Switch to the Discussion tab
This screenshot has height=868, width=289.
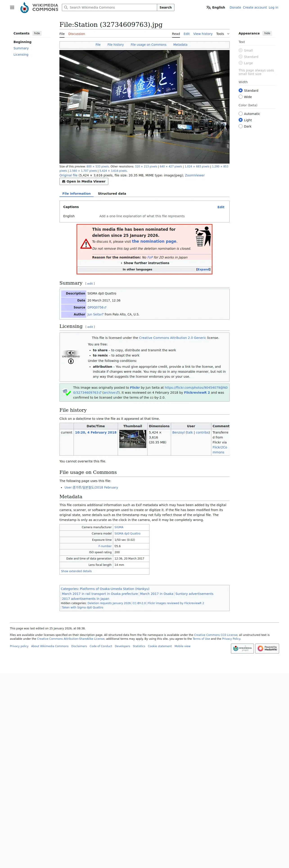tap(77, 34)
